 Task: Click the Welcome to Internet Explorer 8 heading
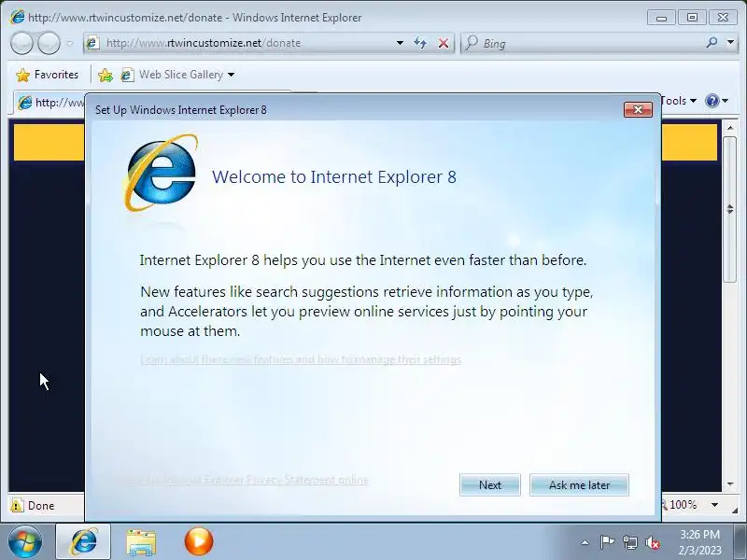pos(334,177)
